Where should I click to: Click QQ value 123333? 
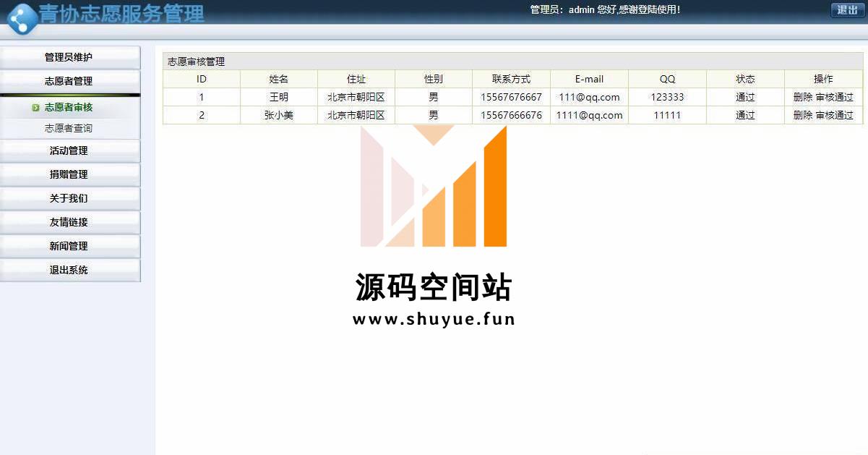point(667,97)
